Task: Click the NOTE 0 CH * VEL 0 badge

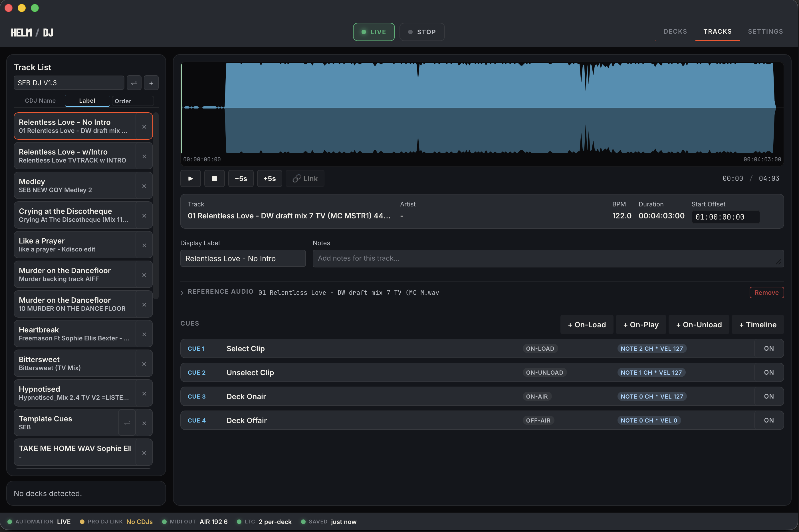Action: pyautogui.click(x=649, y=420)
